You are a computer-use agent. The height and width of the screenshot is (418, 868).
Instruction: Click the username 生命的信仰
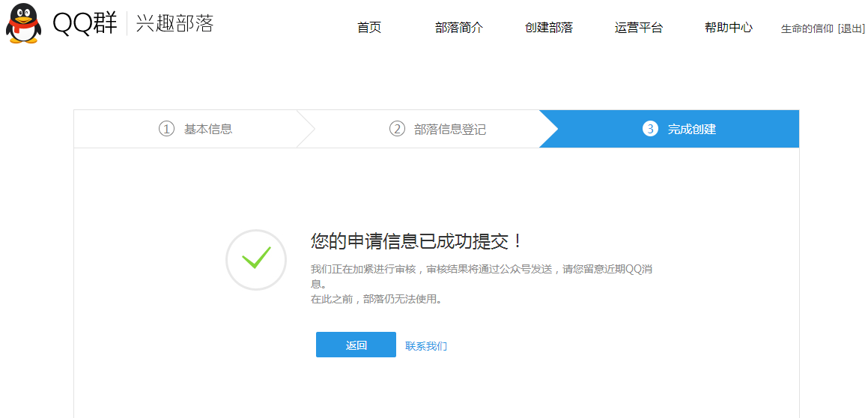(807, 28)
